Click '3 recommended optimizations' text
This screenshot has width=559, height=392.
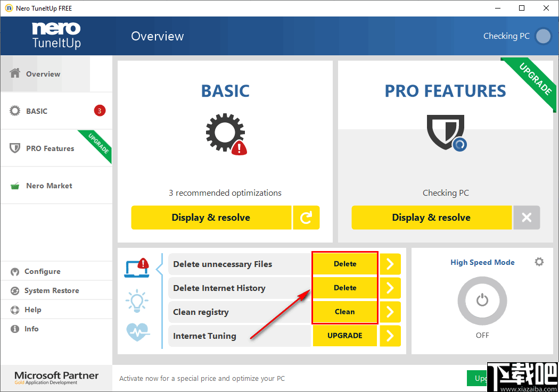pyautogui.click(x=225, y=193)
